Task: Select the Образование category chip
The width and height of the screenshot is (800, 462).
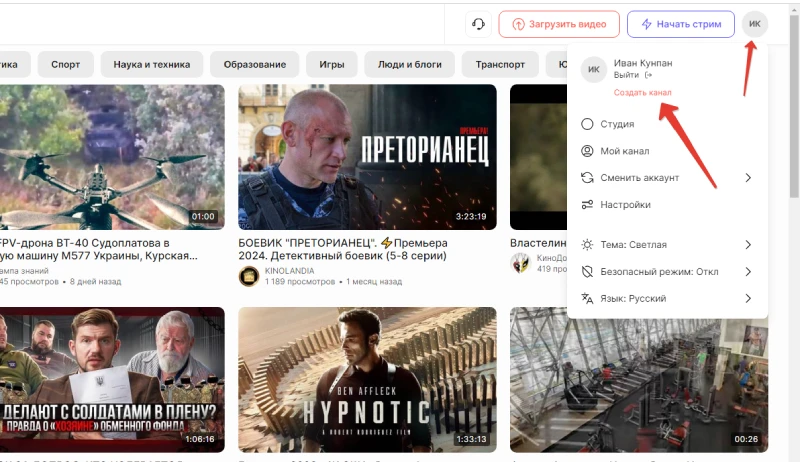Action: pos(255,64)
